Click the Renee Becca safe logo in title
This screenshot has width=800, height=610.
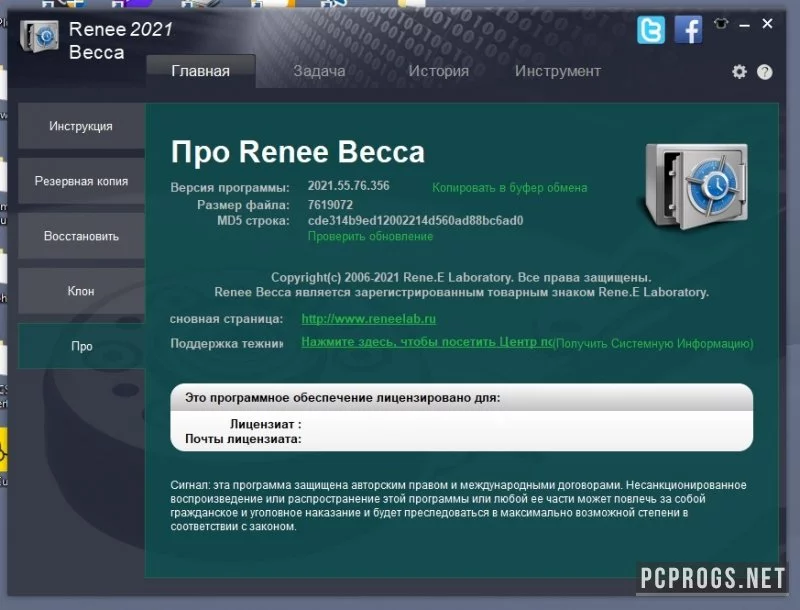click(39, 36)
